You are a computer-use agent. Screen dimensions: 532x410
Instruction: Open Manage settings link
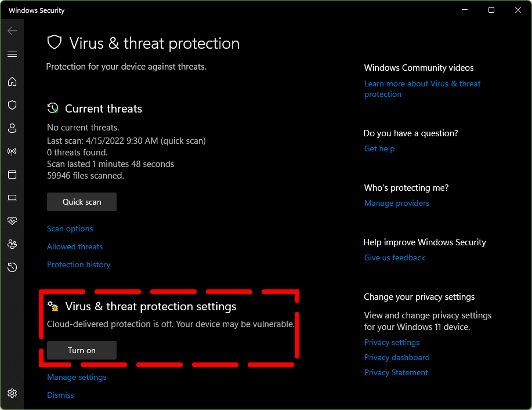(x=77, y=377)
